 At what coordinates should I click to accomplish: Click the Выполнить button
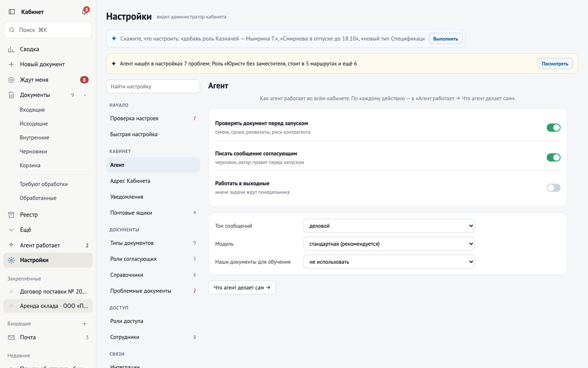445,39
